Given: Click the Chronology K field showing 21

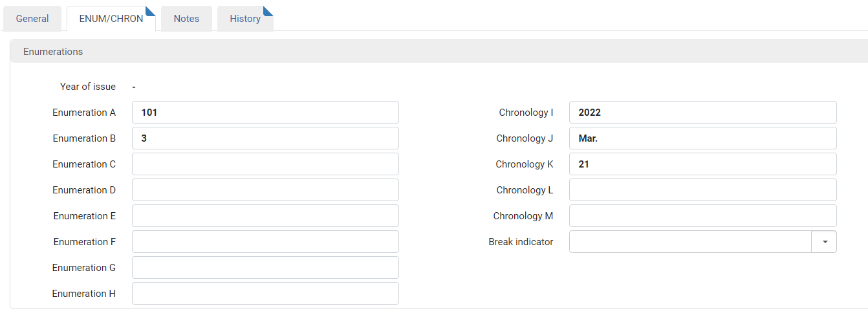Looking at the screenshot, I should (x=703, y=164).
